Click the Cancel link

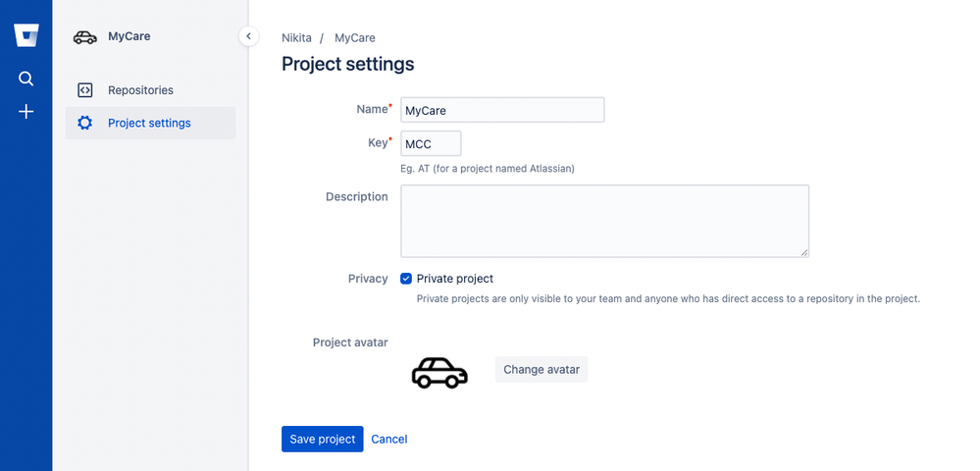click(x=389, y=439)
